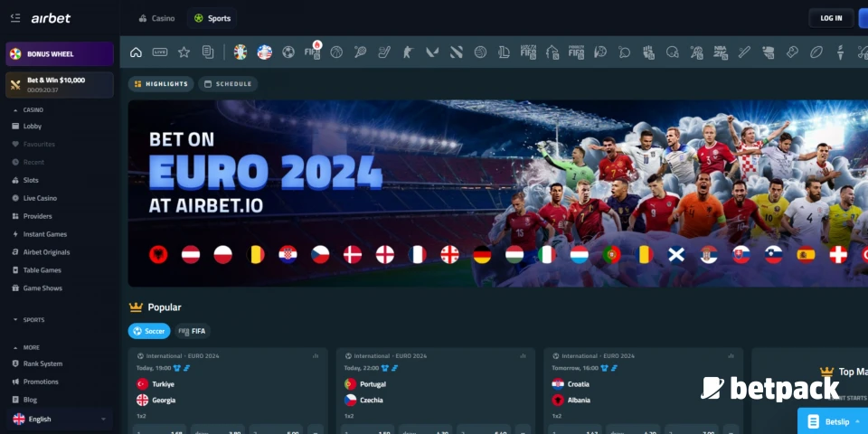
Task: Select the rugby ball sport icon
Action: (816, 52)
